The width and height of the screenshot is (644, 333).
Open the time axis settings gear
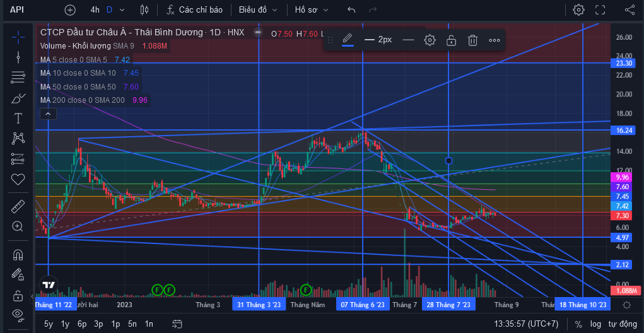(627, 305)
